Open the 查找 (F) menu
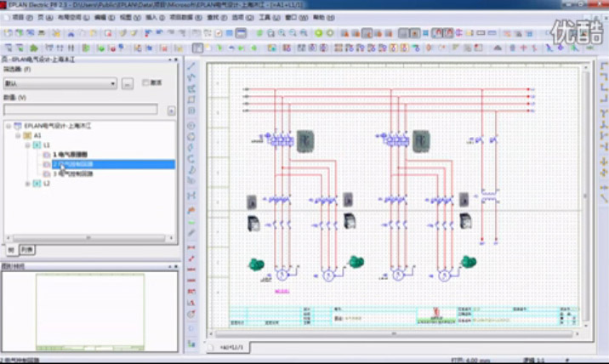The image size is (609, 364). coord(217,18)
